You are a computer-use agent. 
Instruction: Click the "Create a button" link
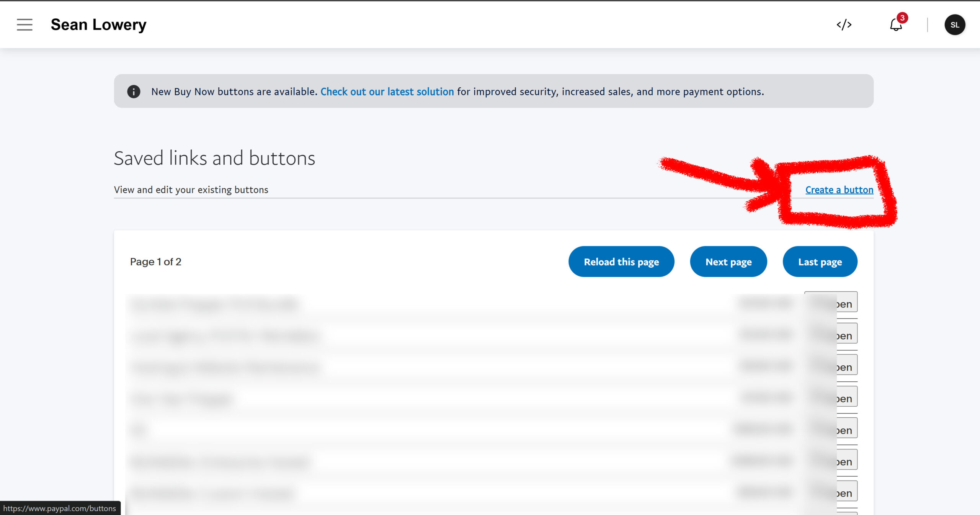839,190
